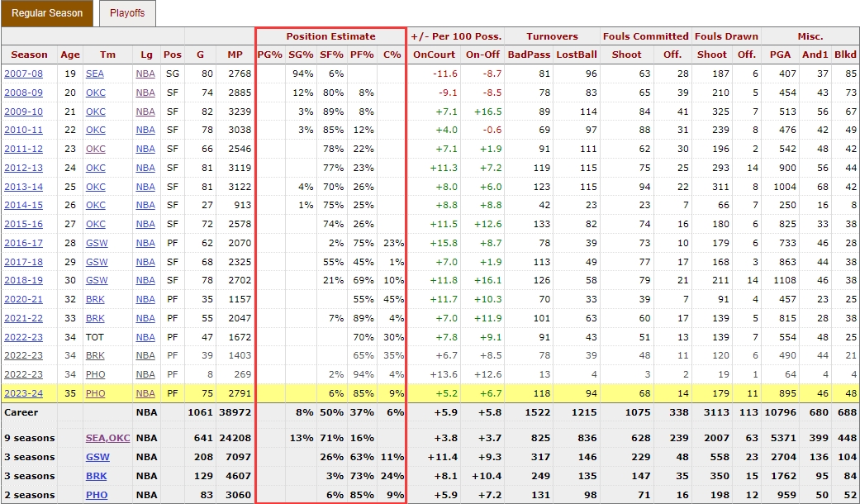Click the highlighted 2023-24 season link
The width and height of the screenshot is (860, 504).
tap(26, 393)
